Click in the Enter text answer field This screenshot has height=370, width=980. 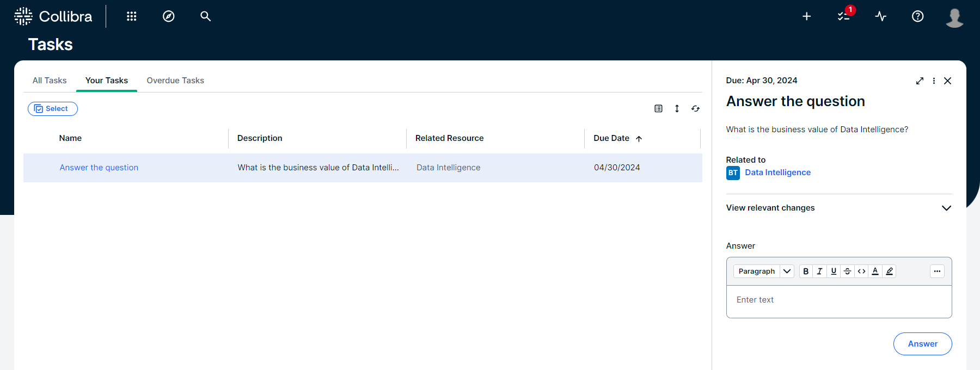coord(839,301)
